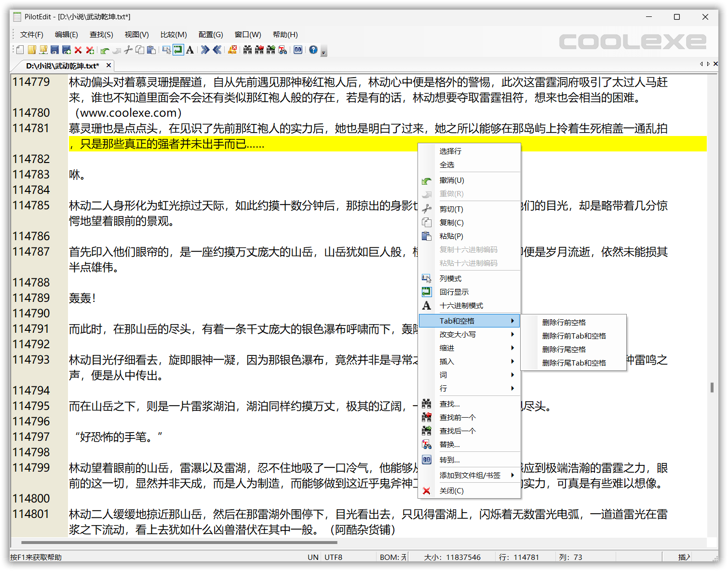
Task: Toggle 回行显示 in the context menu
Action: 454,292
